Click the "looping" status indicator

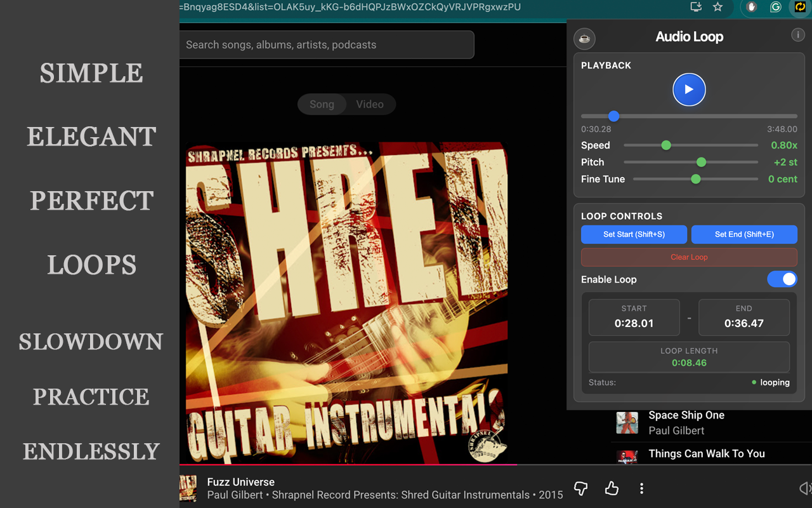click(x=771, y=382)
